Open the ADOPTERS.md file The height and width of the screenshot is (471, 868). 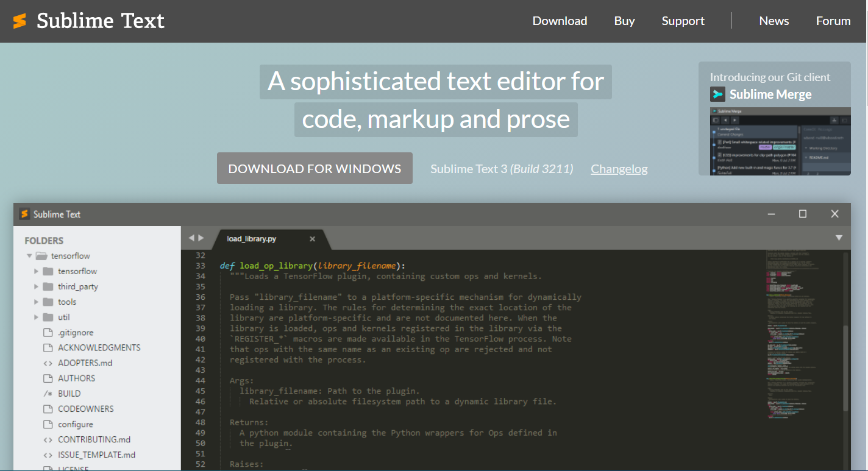85,363
